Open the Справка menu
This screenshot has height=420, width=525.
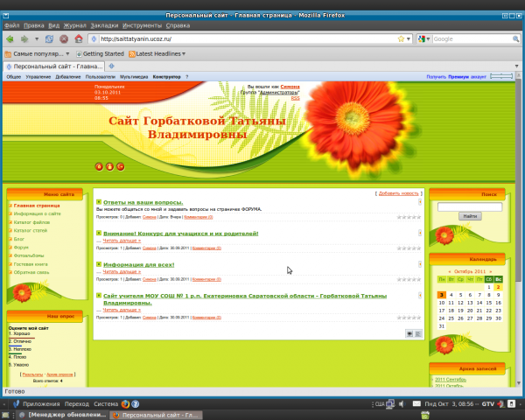(x=178, y=25)
